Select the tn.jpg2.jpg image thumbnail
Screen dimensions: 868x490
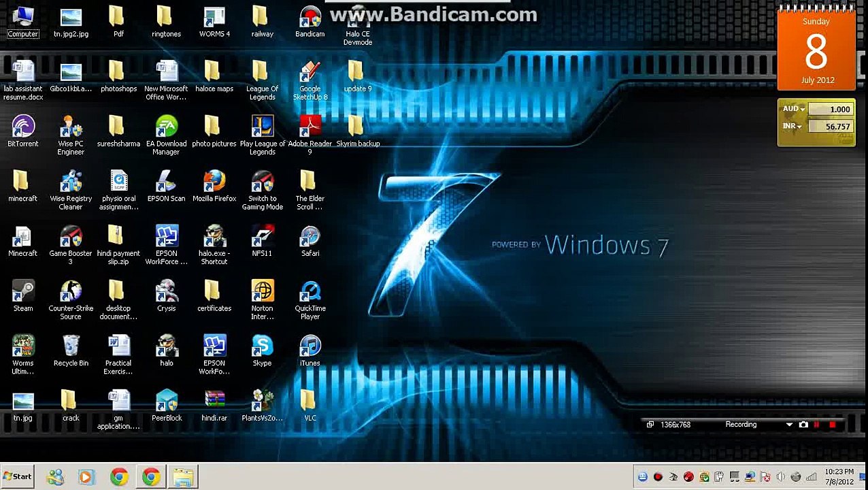click(71, 22)
